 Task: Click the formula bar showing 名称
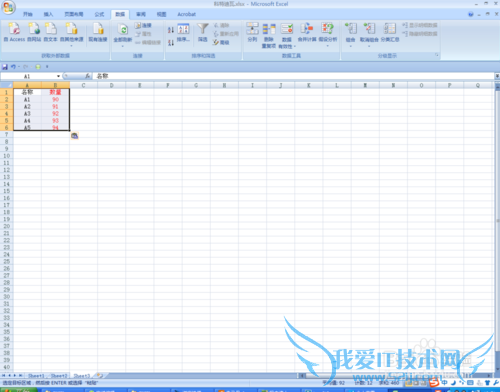point(293,76)
